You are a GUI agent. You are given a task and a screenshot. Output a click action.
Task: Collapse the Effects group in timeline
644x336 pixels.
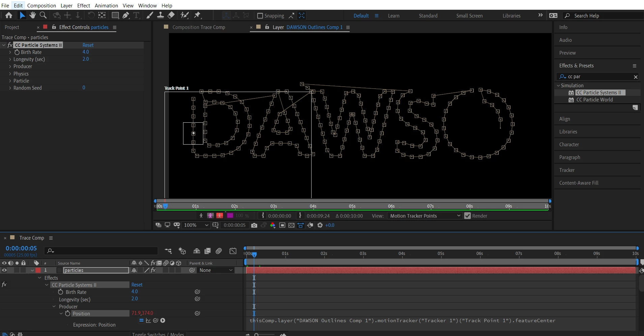(x=39, y=278)
